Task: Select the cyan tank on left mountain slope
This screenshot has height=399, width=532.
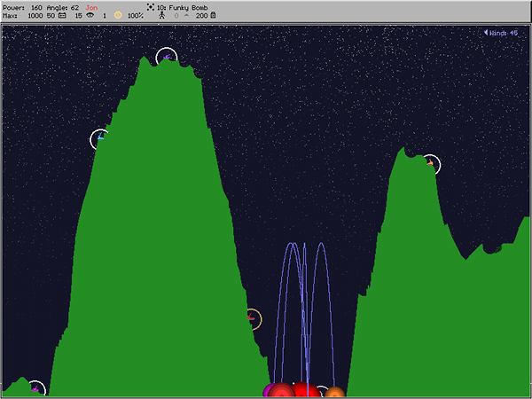Action: 100,138
